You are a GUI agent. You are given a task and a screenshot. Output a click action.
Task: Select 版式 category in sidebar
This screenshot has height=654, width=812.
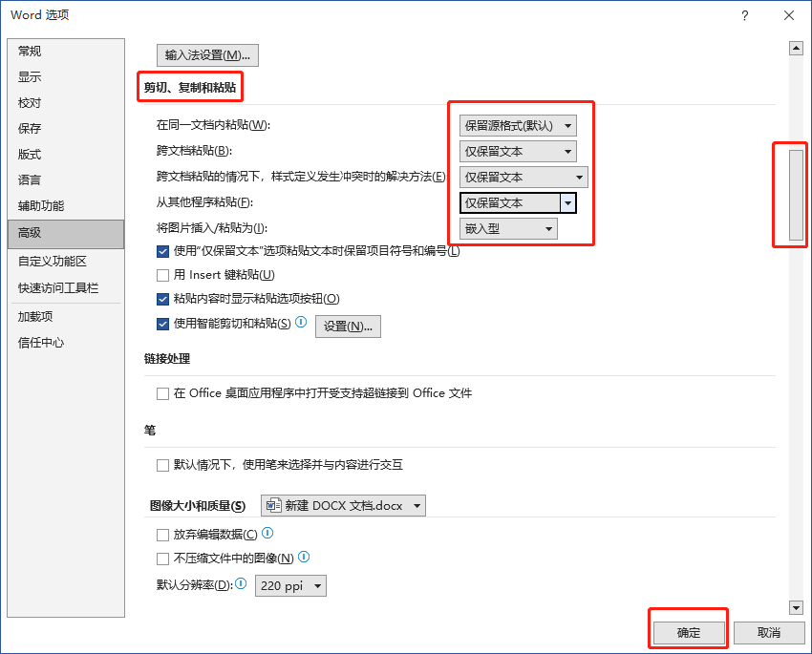tap(66, 154)
